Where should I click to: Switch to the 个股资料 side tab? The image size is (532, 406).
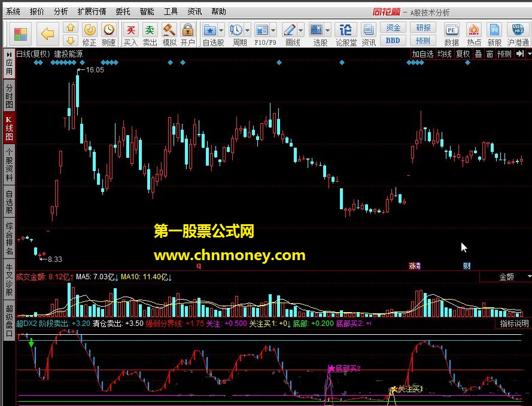click(9, 164)
